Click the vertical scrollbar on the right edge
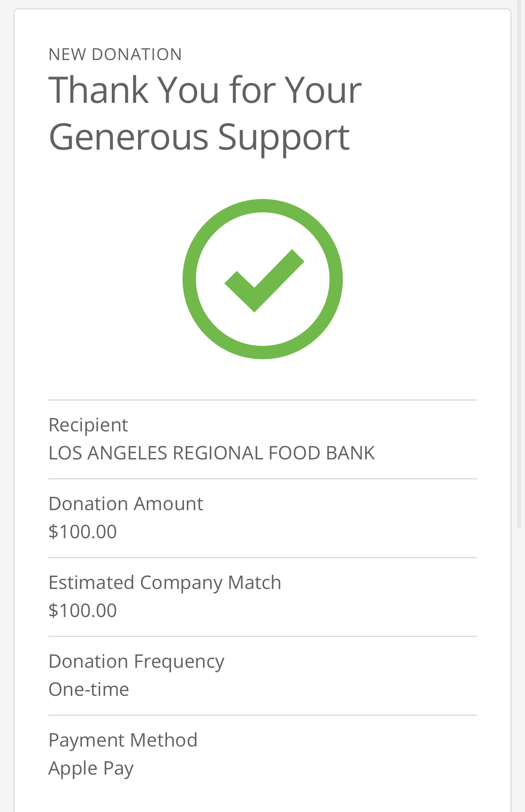The image size is (525, 812). tap(519, 267)
